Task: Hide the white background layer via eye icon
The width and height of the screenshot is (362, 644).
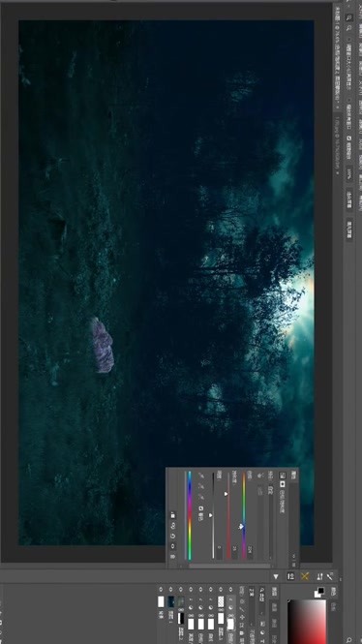Action: pos(161,589)
